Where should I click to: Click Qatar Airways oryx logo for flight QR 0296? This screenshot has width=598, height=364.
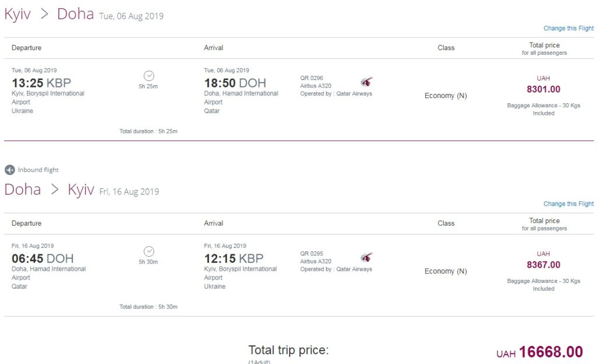pyautogui.click(x=366, y=82)
